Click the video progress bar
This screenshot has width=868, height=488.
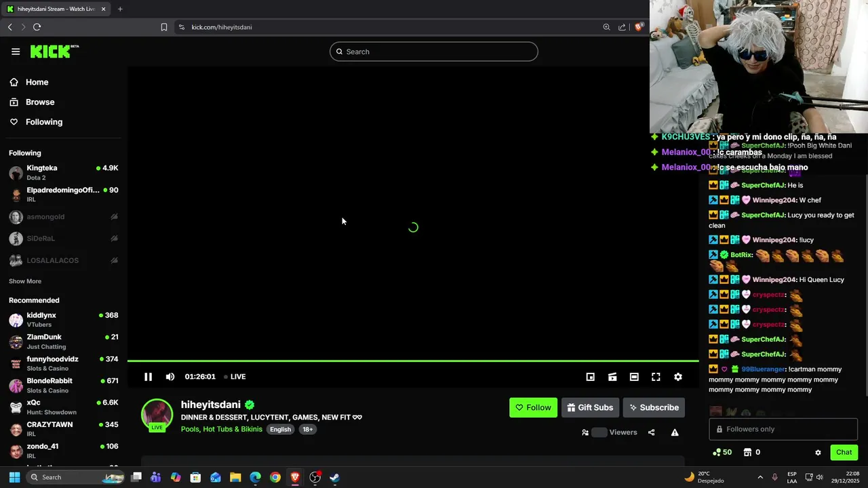413,361
